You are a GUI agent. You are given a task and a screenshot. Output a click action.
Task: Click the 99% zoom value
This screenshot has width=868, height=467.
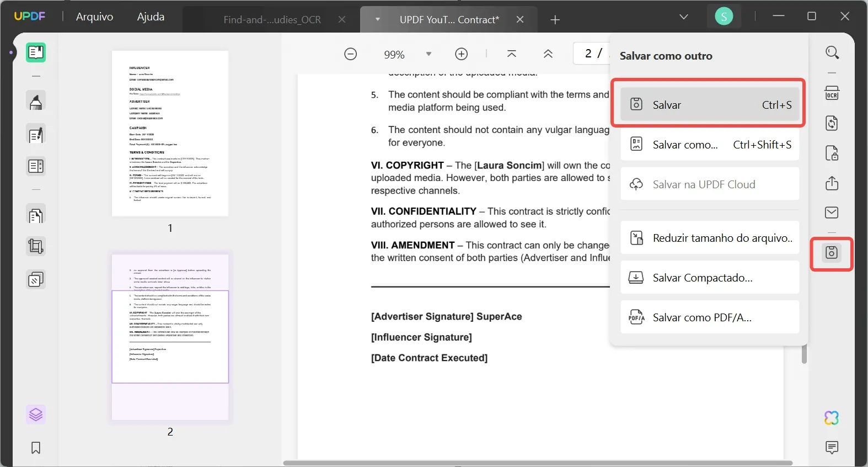click(x=394, y=55)
